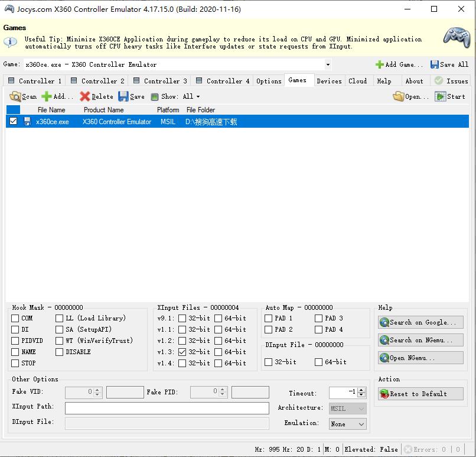Click the Start play icon
476x457 pixels.
(440, 96)
